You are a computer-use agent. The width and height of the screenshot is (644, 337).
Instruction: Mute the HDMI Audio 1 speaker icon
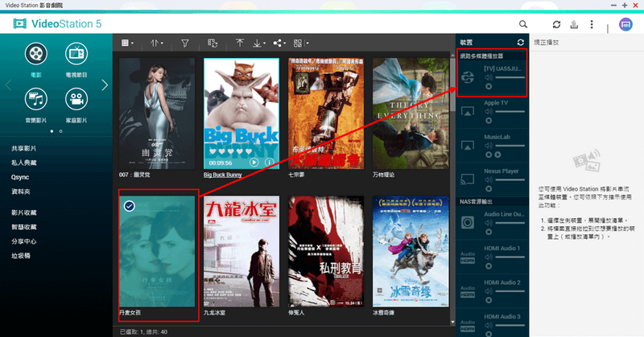(489, 257)
